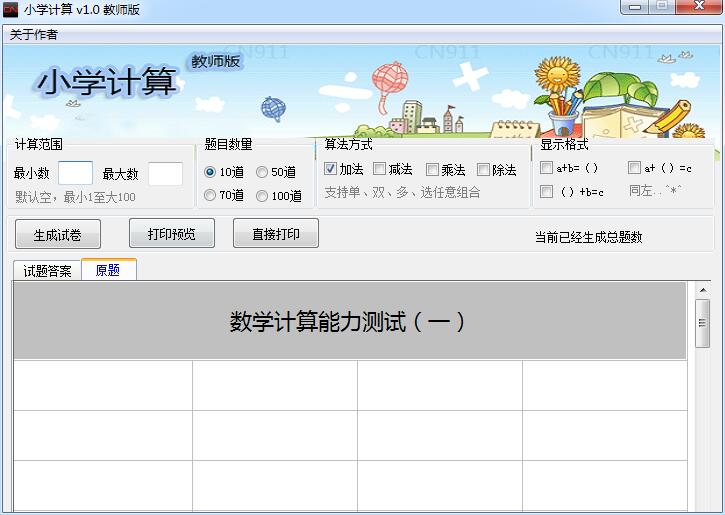
Task: Click the 算法方式 group label
Action: pos(348,144)
